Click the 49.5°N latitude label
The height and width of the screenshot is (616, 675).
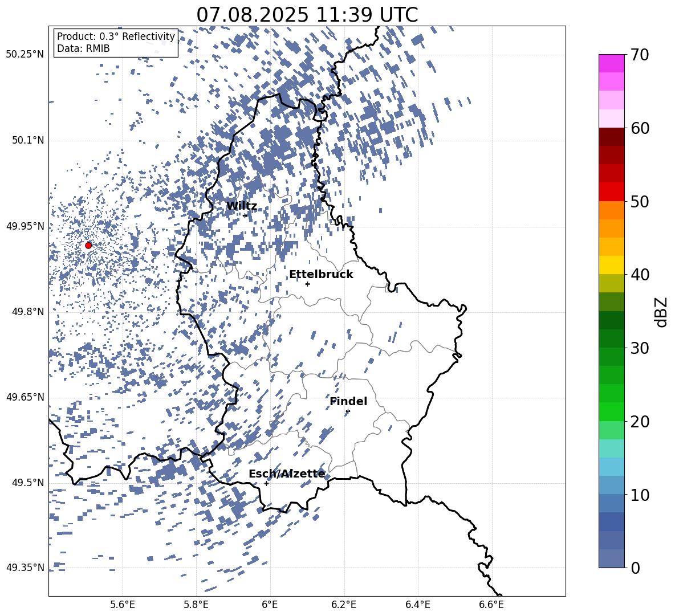(28, 483)
